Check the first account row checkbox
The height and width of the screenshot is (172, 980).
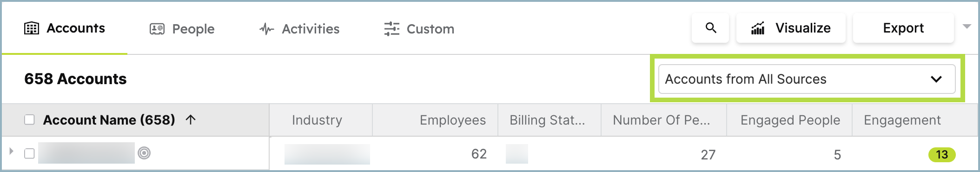[x=29, y=153]
